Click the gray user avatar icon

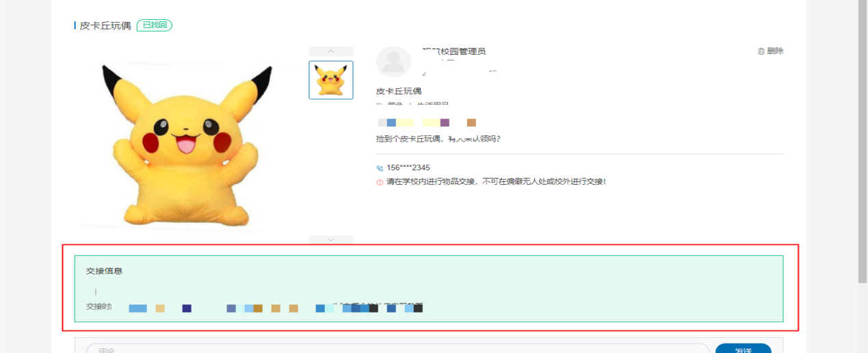pyautogui.click(x=393, y=62)
